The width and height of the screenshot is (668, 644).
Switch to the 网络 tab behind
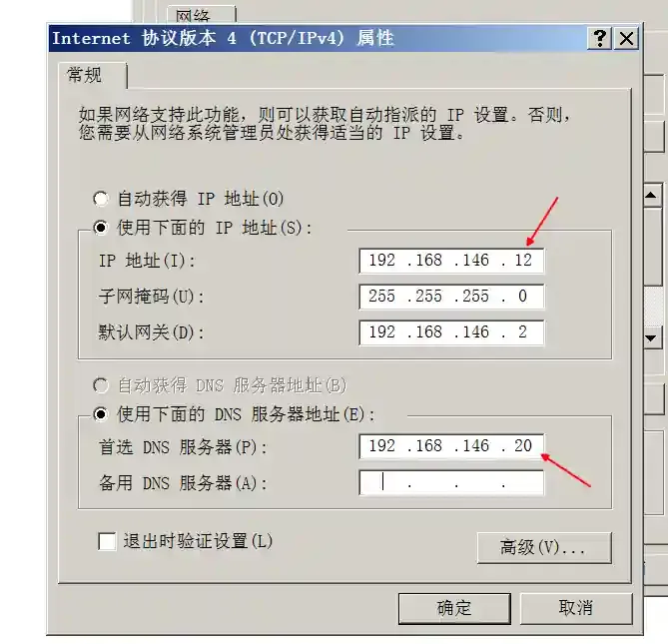click(x=194, y=16)
